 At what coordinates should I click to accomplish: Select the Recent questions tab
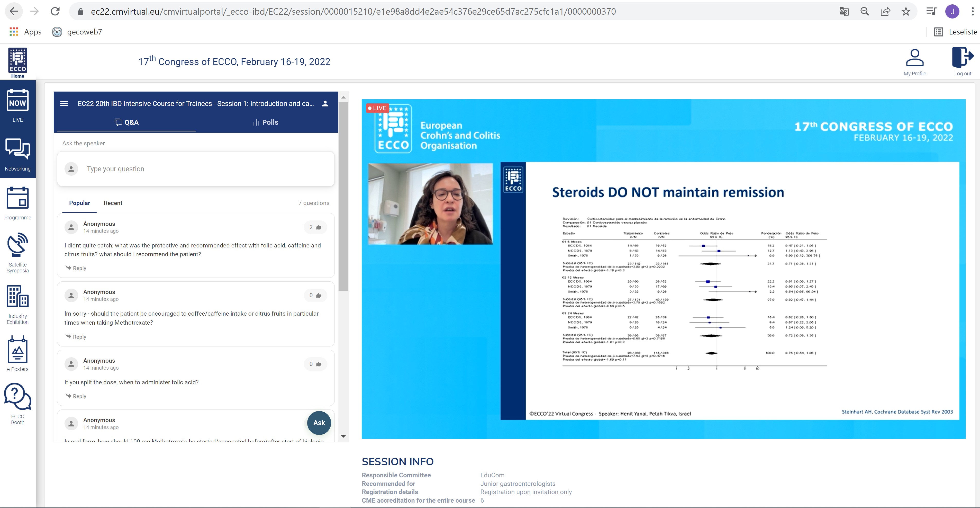point(113,203)
